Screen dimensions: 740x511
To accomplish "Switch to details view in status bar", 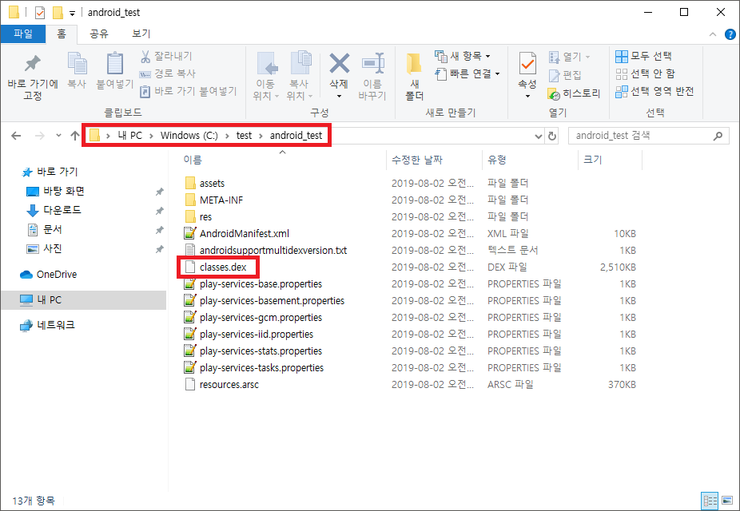I will pyautogui.click(x=709, y=499).
